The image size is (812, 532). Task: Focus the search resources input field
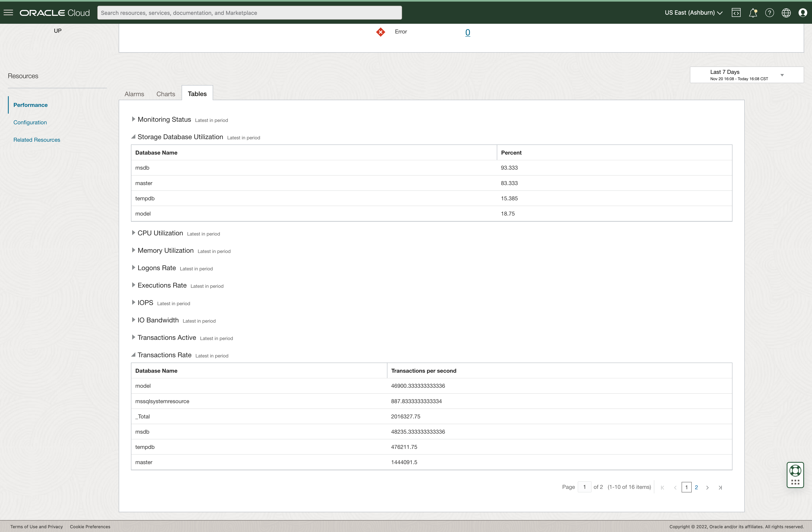point(249,13)
